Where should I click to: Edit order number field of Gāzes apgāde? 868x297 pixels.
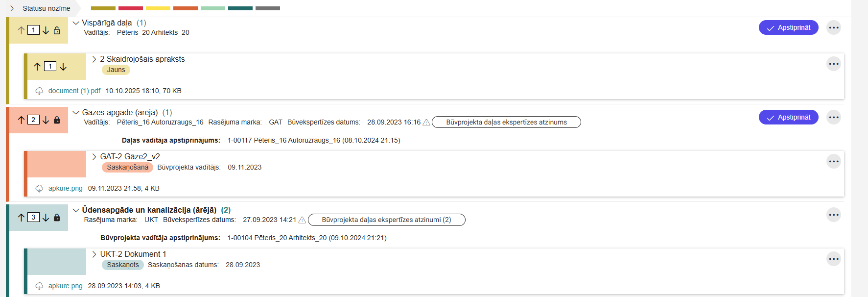click(33, 120)
